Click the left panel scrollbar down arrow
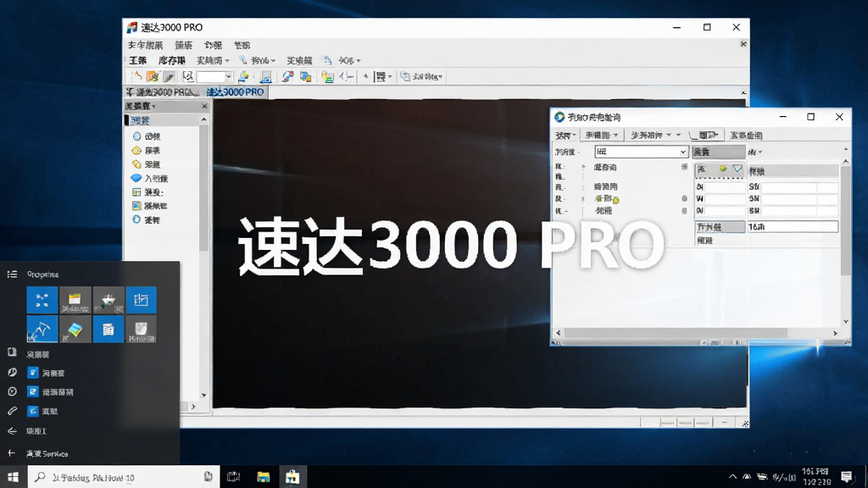 [203, 395]
